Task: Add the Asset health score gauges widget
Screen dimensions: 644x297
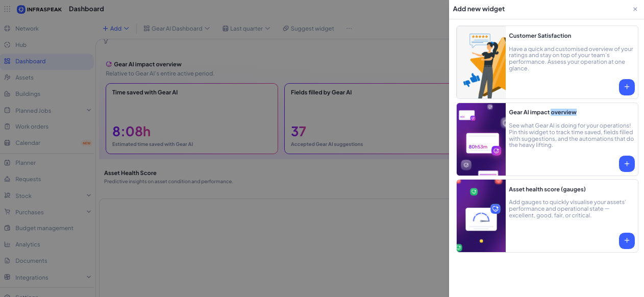Action: pyautogui.click(x=627, y=240)
